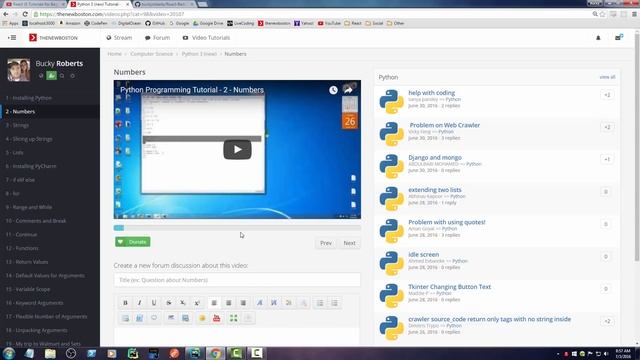Screen dimensions: 640x360
Task: Align text right in the editor
Action: click(x=243, y=303)
